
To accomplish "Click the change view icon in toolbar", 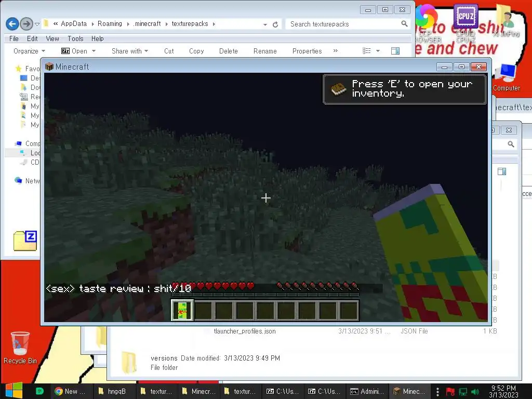I will point(366,51).
